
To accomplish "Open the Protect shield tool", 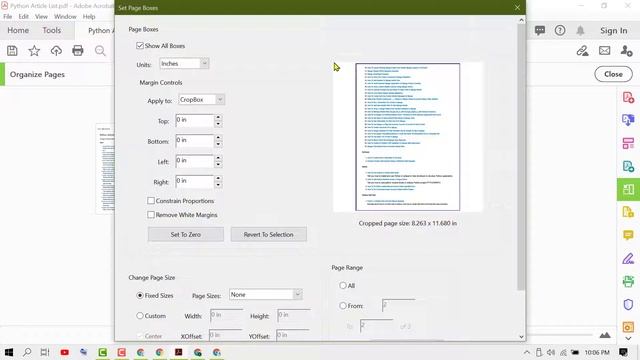I will point(628,304).
